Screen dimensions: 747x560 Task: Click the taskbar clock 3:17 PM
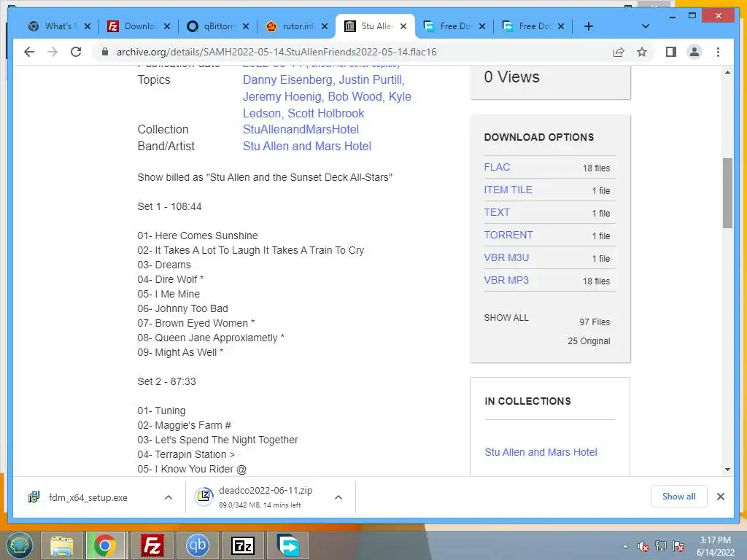(715, 540)
